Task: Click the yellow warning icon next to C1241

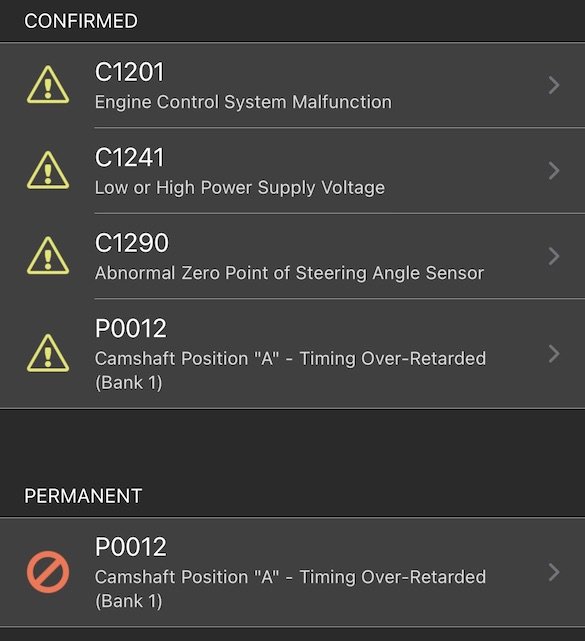Action: coord(48,170)
